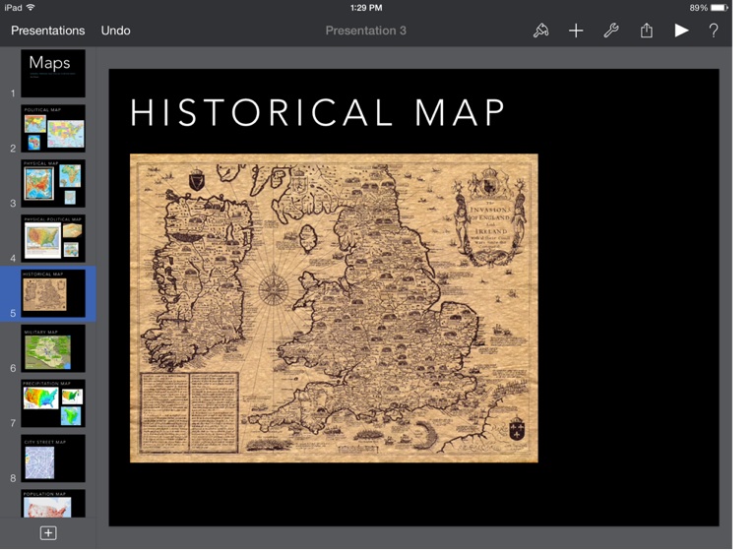Choose slide 4 Physical/Political Map thumbnail
Viewport: 756px width, 552px height.
(53, 238)
